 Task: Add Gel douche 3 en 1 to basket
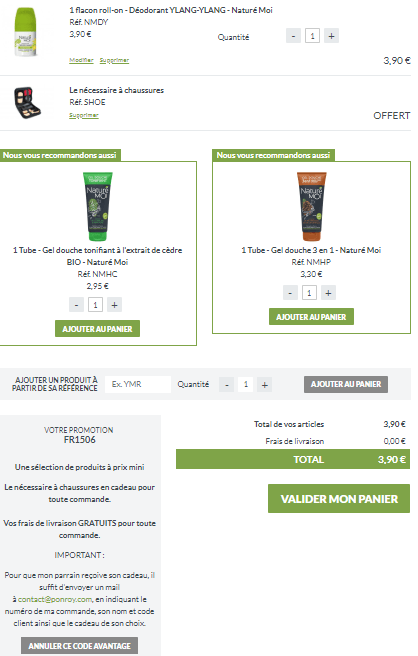pos(311,317)
